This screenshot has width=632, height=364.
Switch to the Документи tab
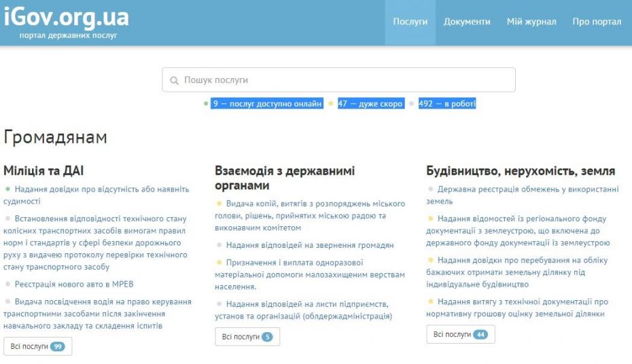tap(467, 22)
